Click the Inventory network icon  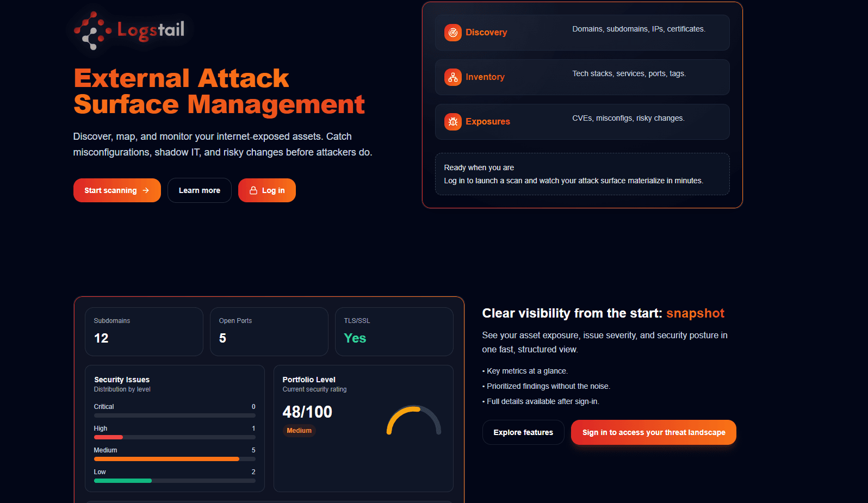(452, 77)
